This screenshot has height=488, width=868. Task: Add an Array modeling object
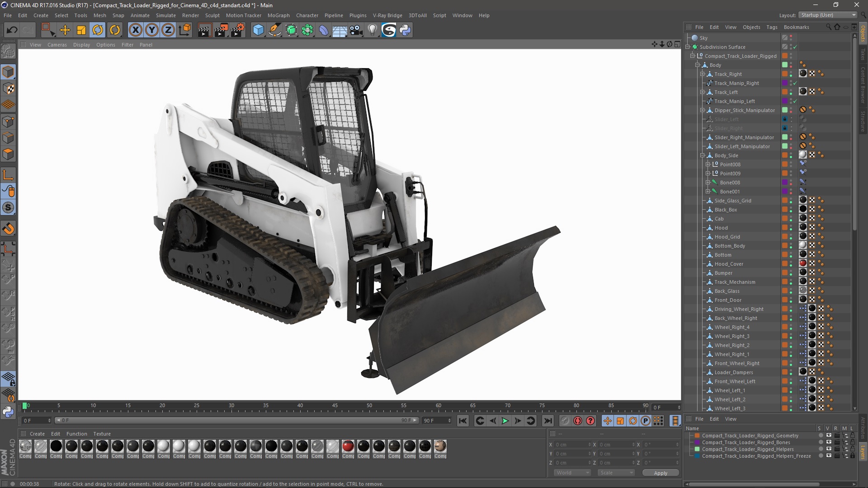[307, 30]
